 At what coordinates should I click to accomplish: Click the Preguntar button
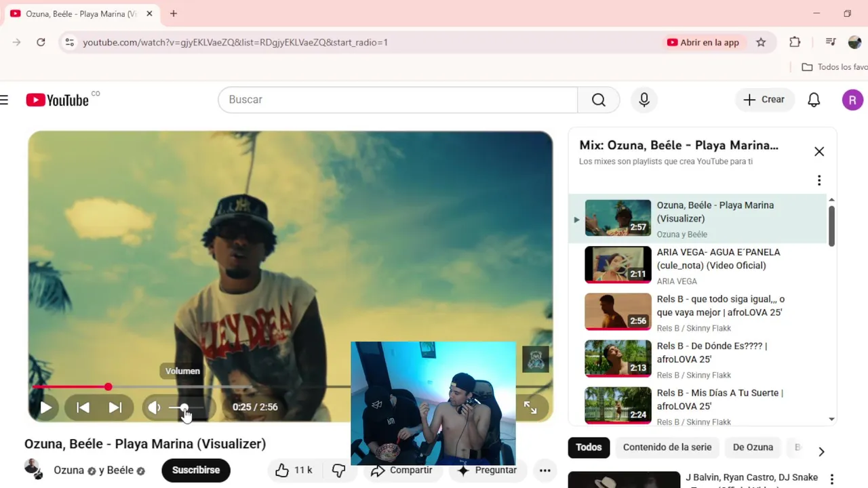487,470
